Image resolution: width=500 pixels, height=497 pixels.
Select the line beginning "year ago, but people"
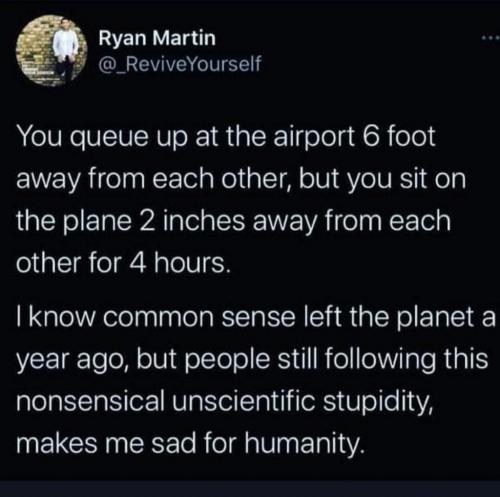pyautogui.click(x=252, y=360)
